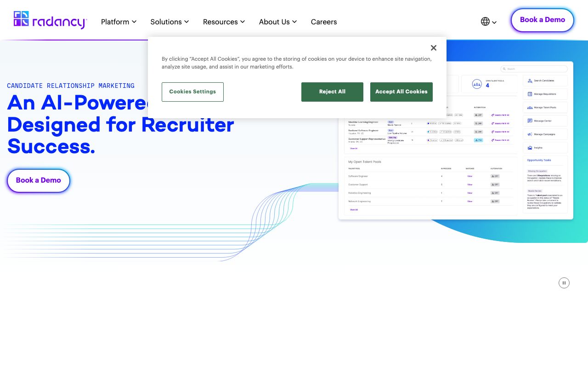Toggle automation for Machine Learning Engineer requisition

pos(478,123)
